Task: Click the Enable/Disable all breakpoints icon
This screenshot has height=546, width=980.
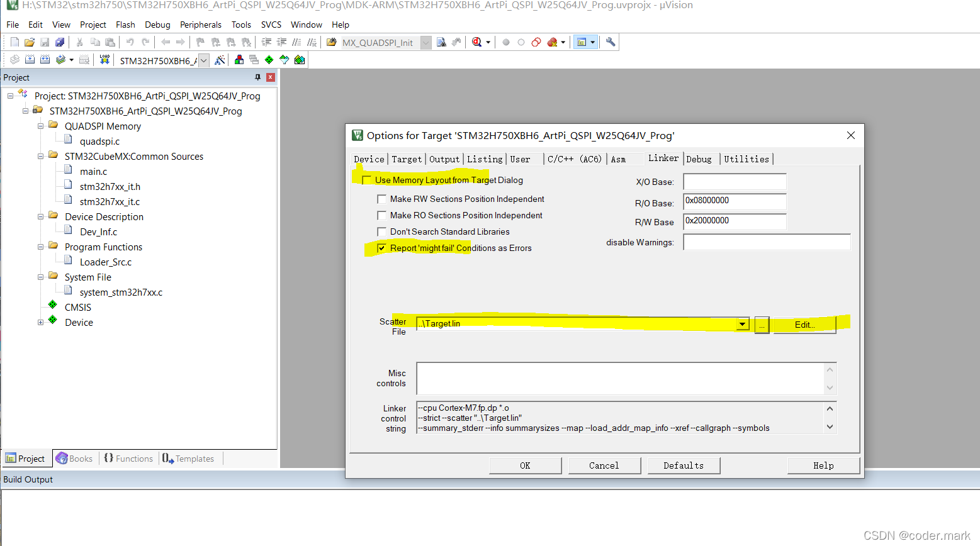Action: click(536, 42)
